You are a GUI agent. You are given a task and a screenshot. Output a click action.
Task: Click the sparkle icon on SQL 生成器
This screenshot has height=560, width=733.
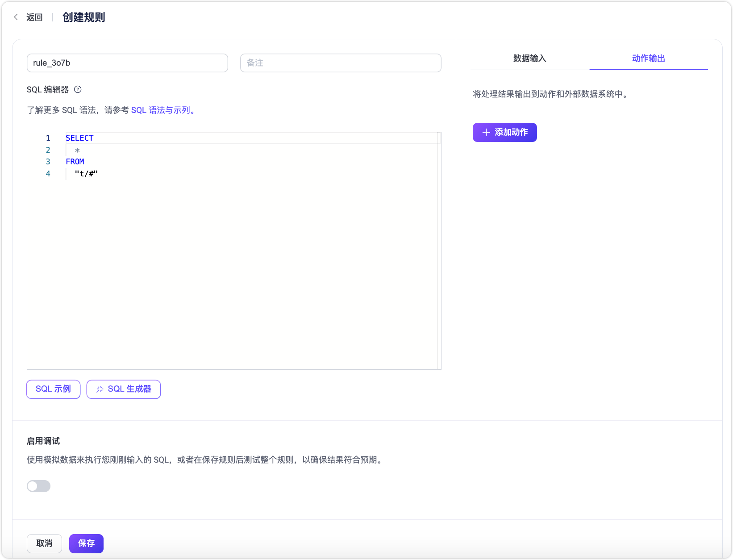pos(100,389)
